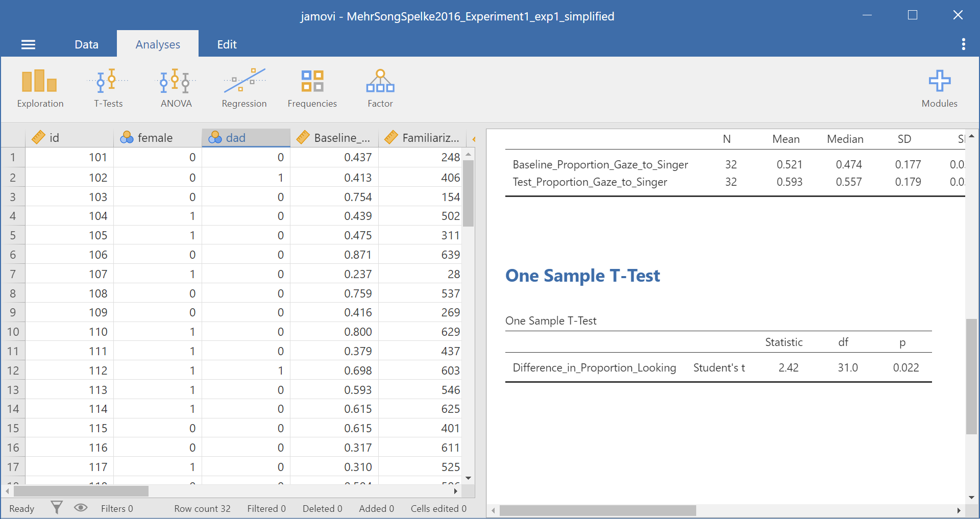
Task: Click the spreadsheet horizontal scrollbar thumb
Action: 81,491
